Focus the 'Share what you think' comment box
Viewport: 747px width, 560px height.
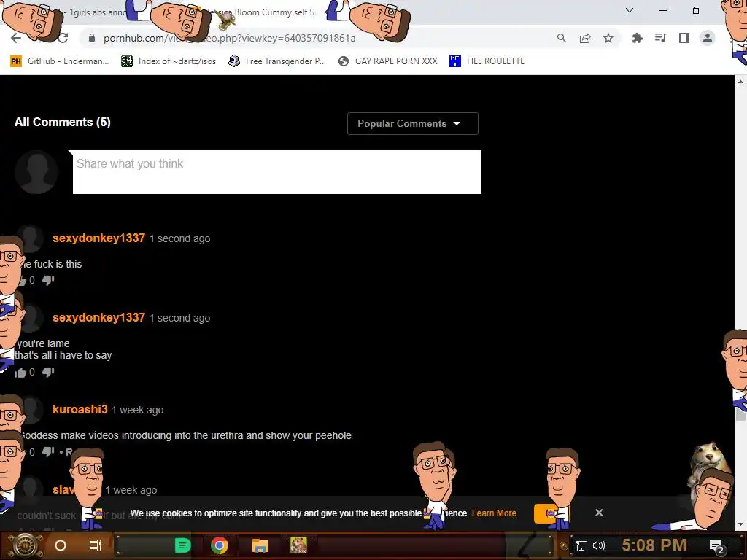pyautogui.click(x=276, y=172)
